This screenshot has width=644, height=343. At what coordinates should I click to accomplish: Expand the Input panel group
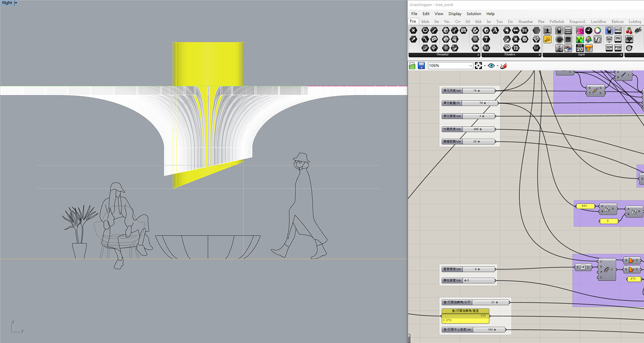621,55
